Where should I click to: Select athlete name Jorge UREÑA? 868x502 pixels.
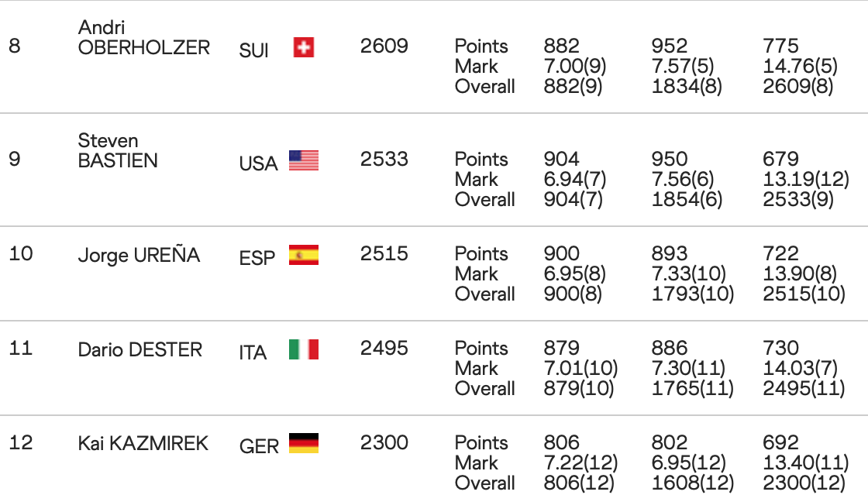139,255
